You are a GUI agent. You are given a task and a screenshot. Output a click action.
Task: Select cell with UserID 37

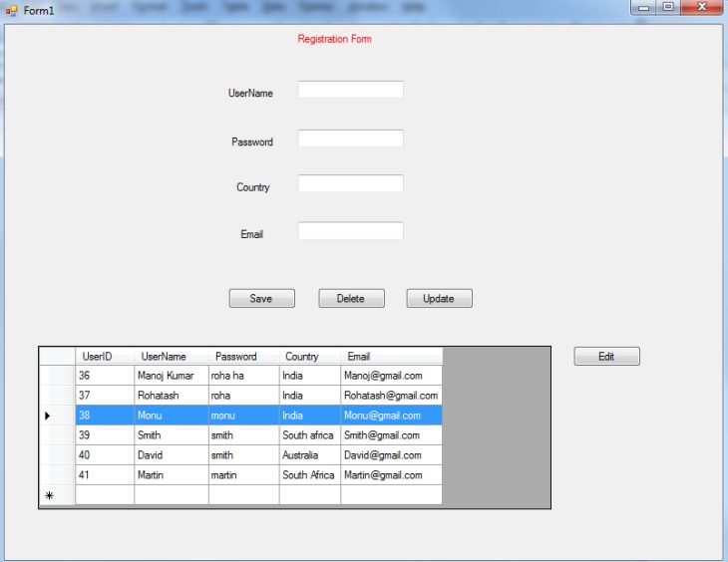coord(105,396)
